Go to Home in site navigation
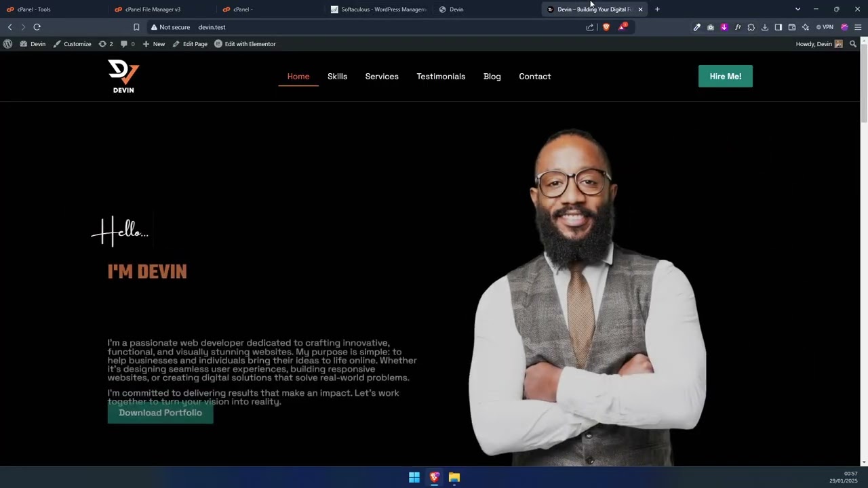This screenshot has width=868, height=488. (298, 77)
